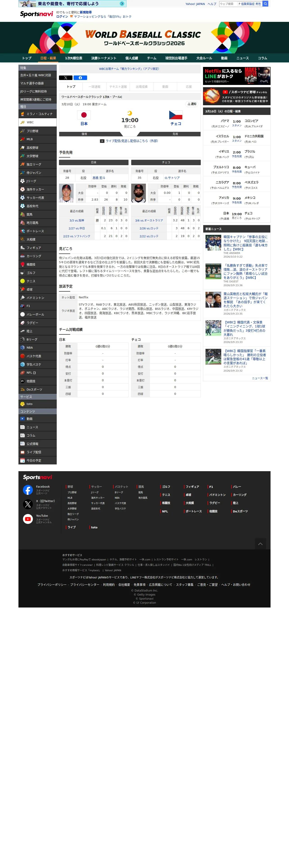
Task: Open ゴルフ sidebar category
Action: [37, 273]
